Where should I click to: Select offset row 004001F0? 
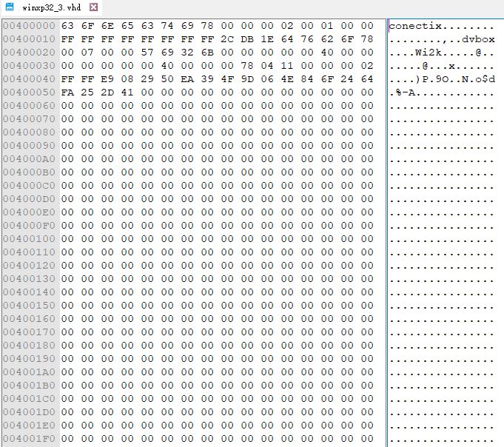[x=29, y=438]
